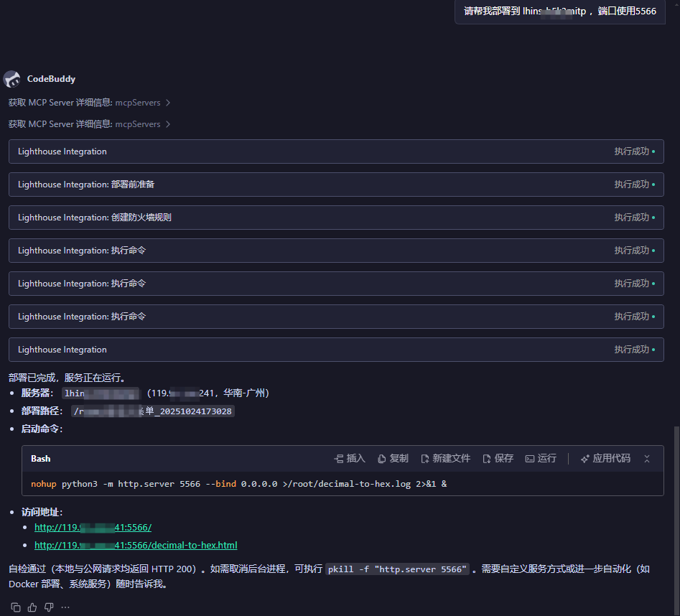The image size is (680, 616).
Task: Open the decimal-to-hex.html link
Action: (x=136, y=546)
